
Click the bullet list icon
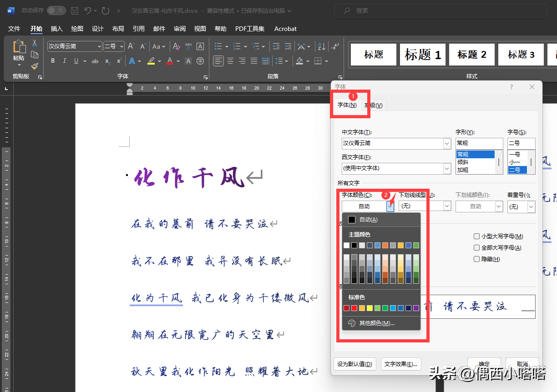tap(218, 46)
